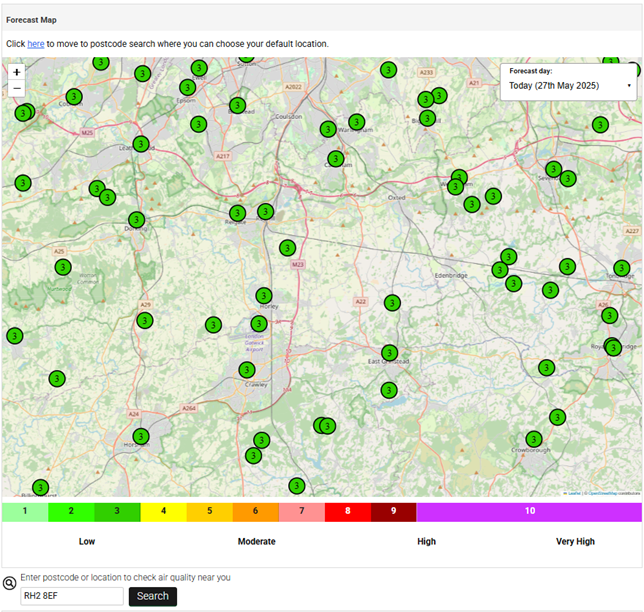Zoom in the map with plus button

click(16, 72)
